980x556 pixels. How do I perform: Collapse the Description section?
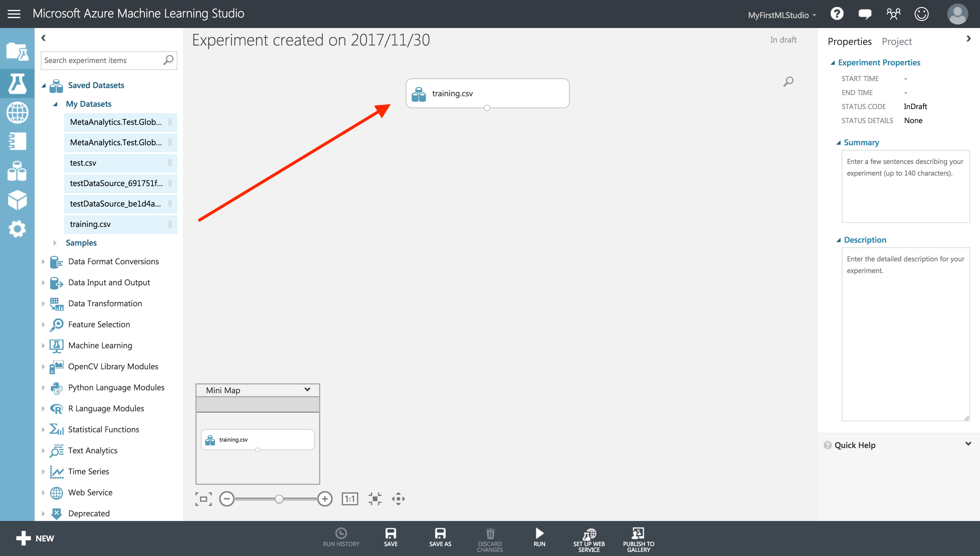[838, 240]
